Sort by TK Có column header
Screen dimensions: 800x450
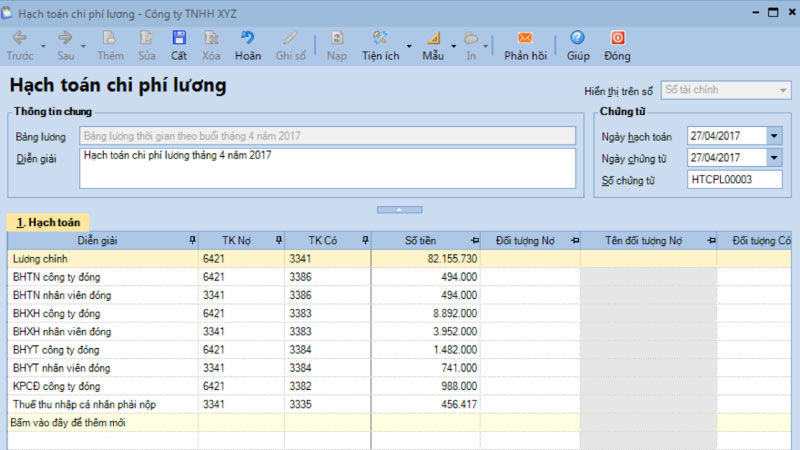point(322,240)
